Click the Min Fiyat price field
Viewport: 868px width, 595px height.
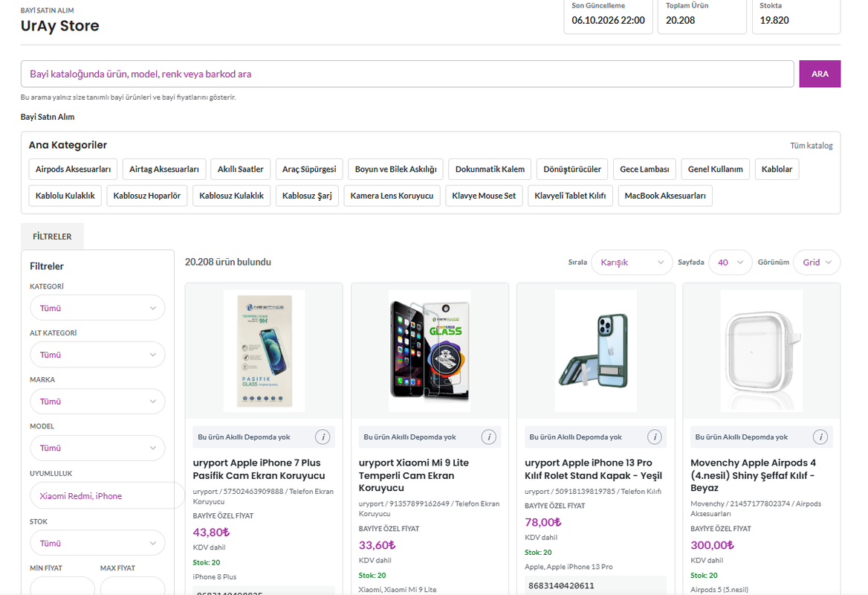(62, 585)
